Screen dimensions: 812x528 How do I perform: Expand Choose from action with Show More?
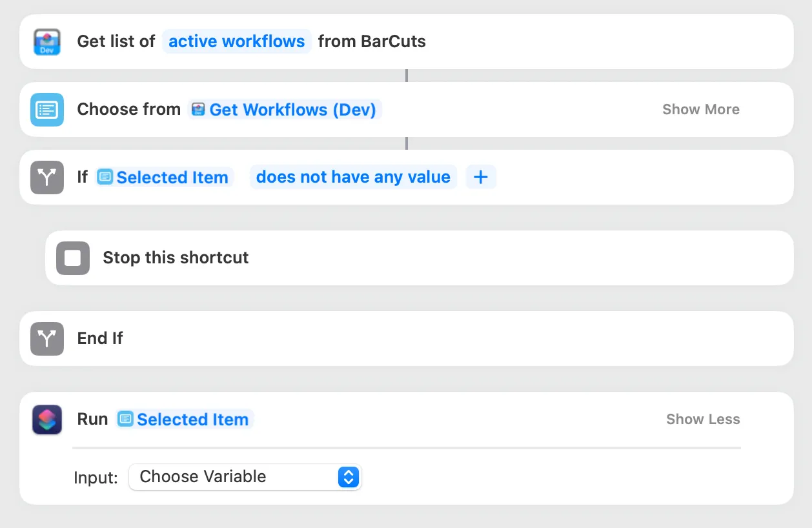[x=700, y=109]
